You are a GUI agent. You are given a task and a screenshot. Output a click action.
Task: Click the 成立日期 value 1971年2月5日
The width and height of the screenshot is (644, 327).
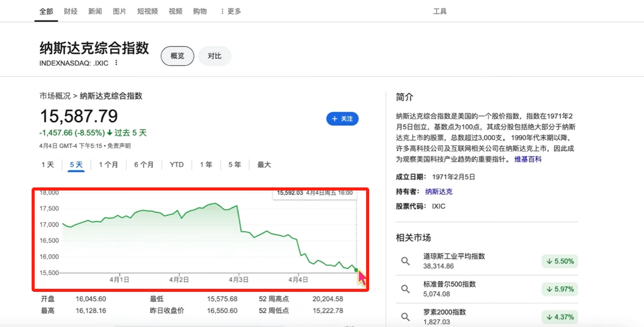tap(453, 177)
